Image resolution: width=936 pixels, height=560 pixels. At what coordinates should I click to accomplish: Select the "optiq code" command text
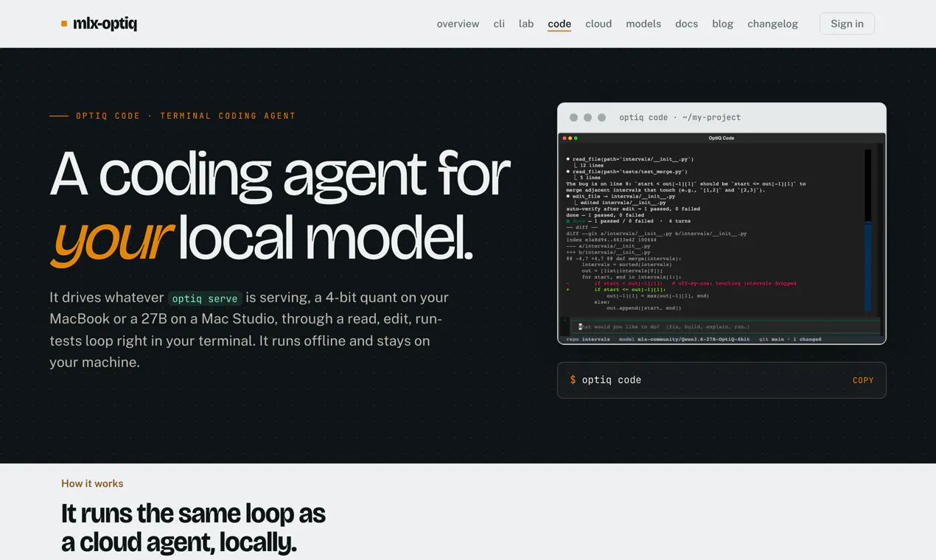tap(612, 380)
